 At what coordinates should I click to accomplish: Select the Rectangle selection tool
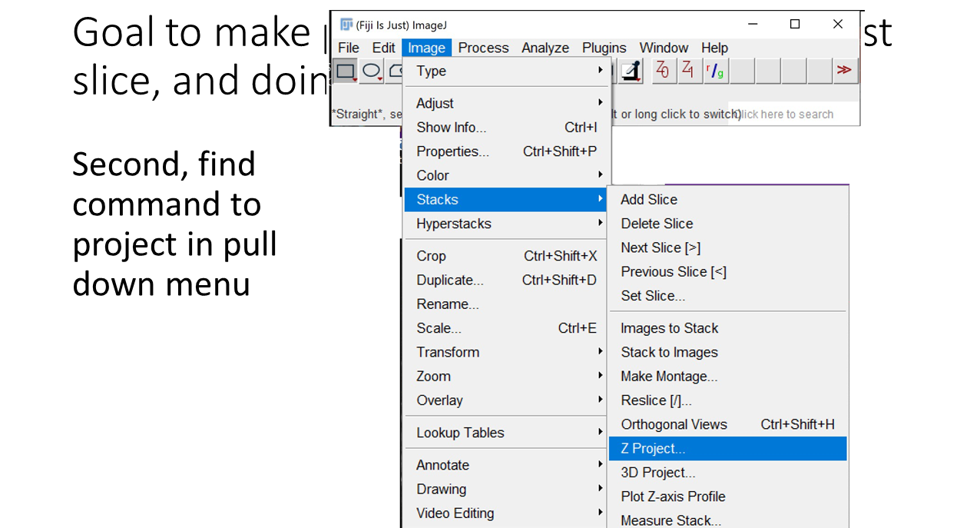coord(345,71)
